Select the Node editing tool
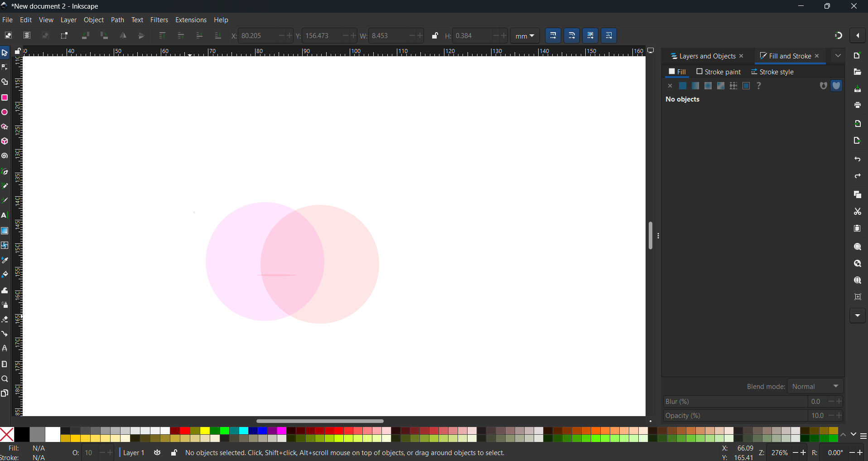868x461 pixels. click(5, 68)
